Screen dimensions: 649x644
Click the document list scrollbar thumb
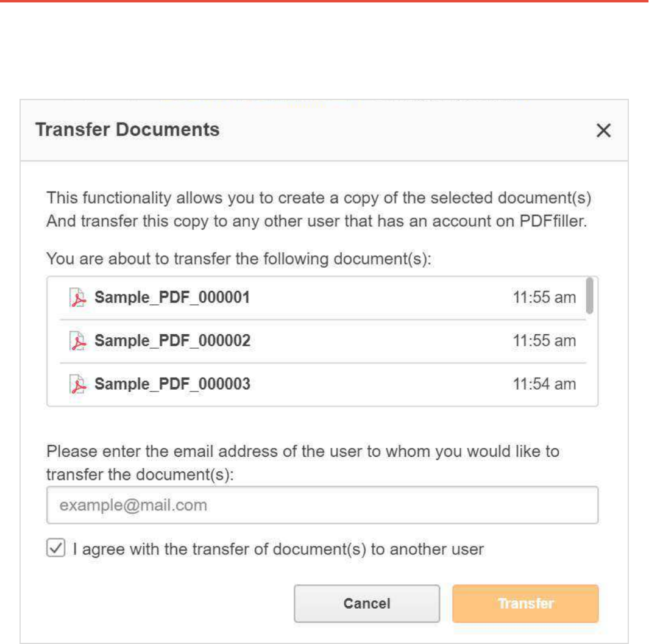(589, 296)
